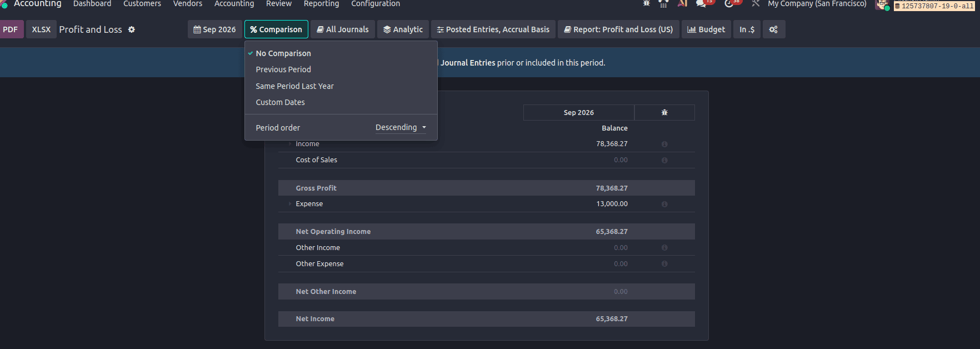Image resolution: width=980 pixels, height=349 pixels.
Task: Open the activities clock icon
Action: [729, 3]
